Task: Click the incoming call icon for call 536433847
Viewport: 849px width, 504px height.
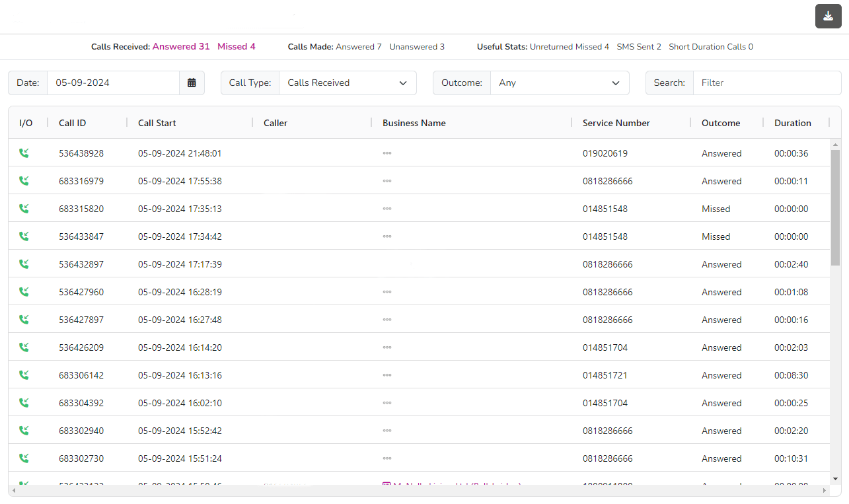Action: click(x=24, y=236)
